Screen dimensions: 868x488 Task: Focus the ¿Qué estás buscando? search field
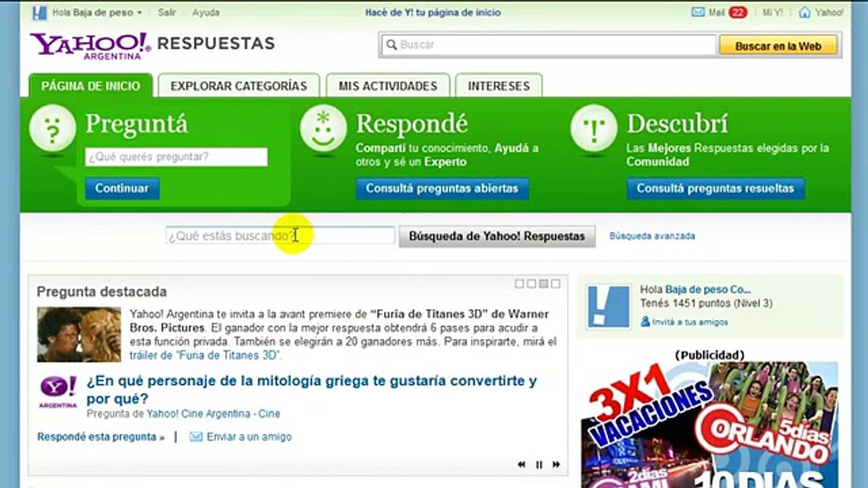click(280, 236)
